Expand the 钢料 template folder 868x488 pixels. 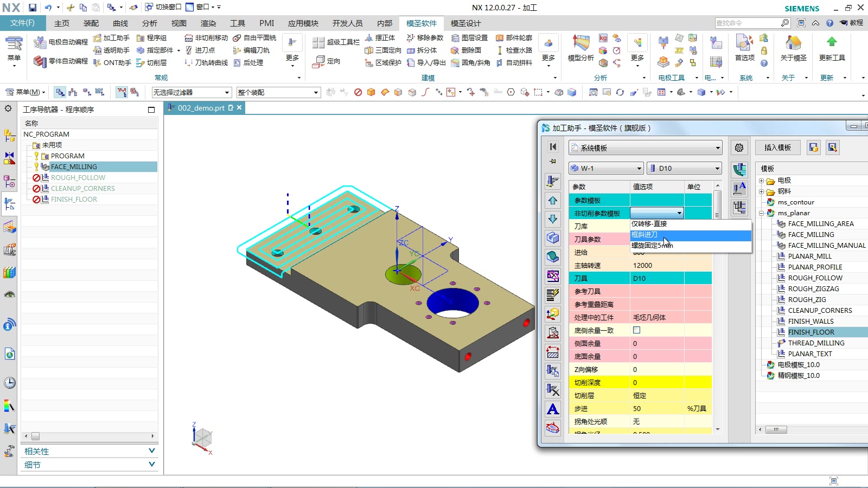click(x=762, y=191)
